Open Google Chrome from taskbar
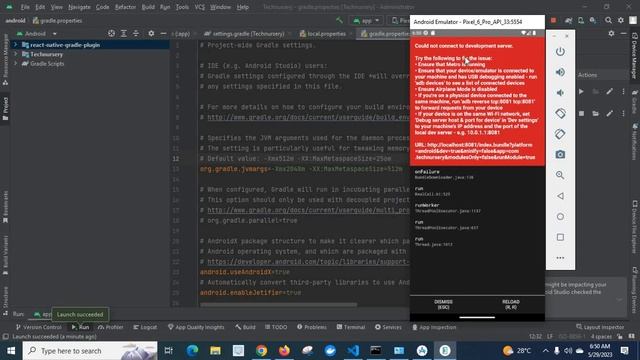The width and height of the screenshot is (640, 360). pos(261,351)
